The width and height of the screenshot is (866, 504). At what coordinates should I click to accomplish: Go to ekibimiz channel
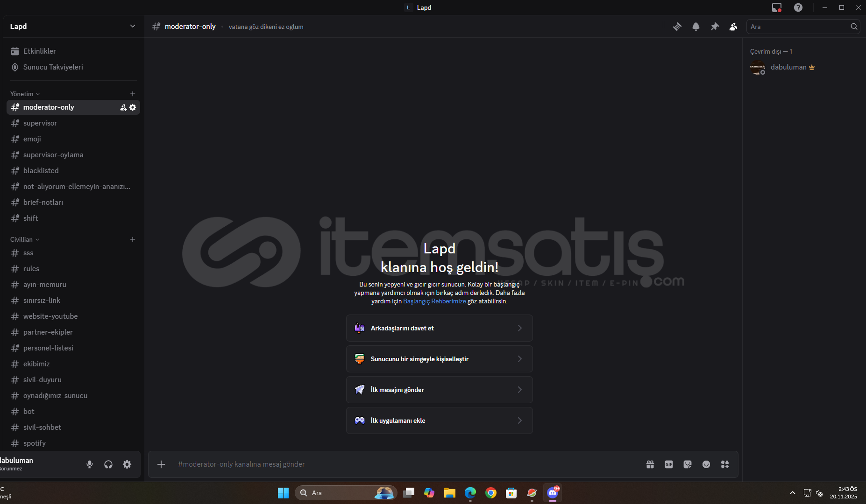73,364
